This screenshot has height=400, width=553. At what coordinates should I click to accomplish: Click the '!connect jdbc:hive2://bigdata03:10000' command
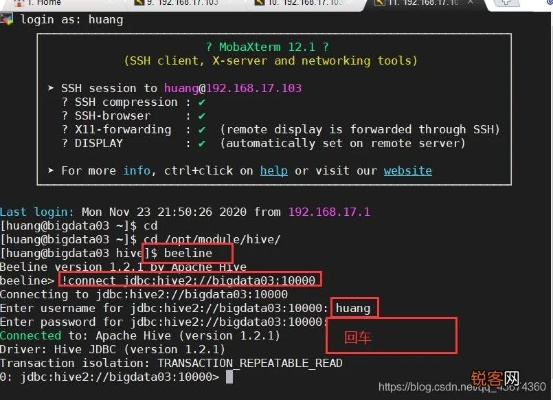point(188,281)
